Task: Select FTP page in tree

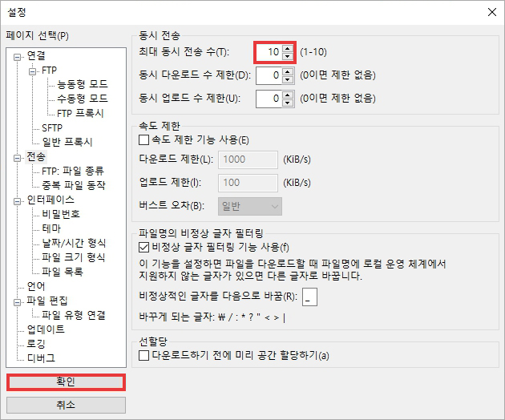Action: tap(49, 71)
